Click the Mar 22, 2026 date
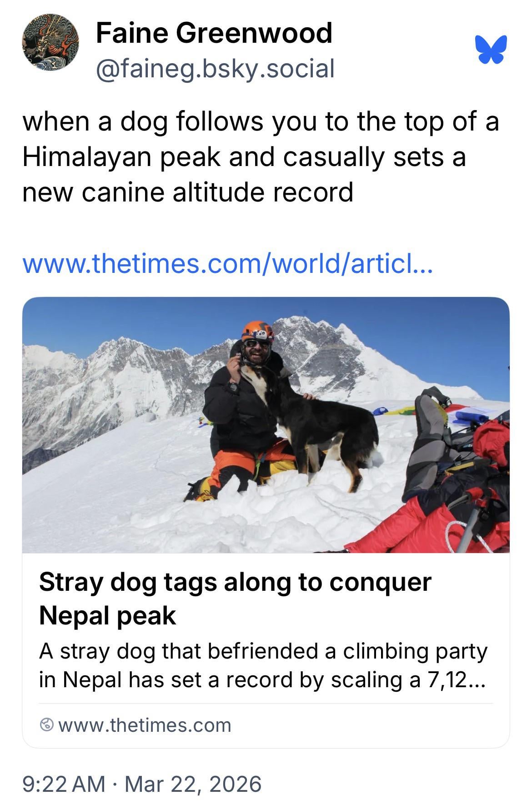The height and width of the screenshot is (805, 532). coord(193,784)
